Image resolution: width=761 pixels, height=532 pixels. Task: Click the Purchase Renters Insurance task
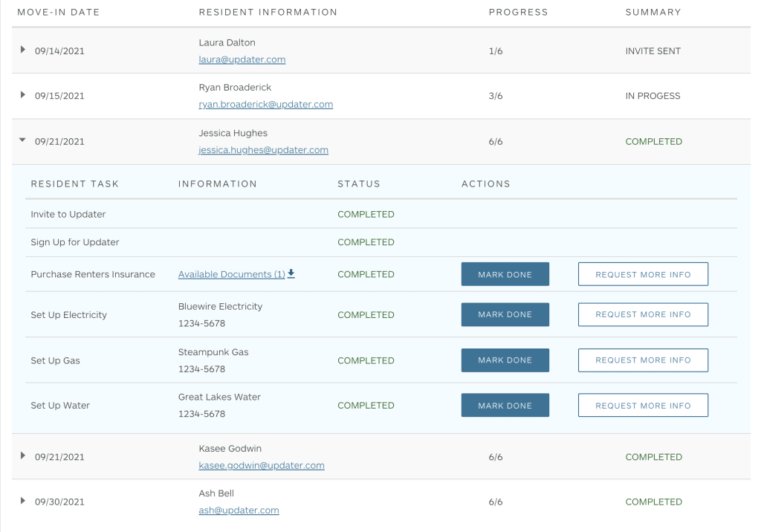pos(93,274)
